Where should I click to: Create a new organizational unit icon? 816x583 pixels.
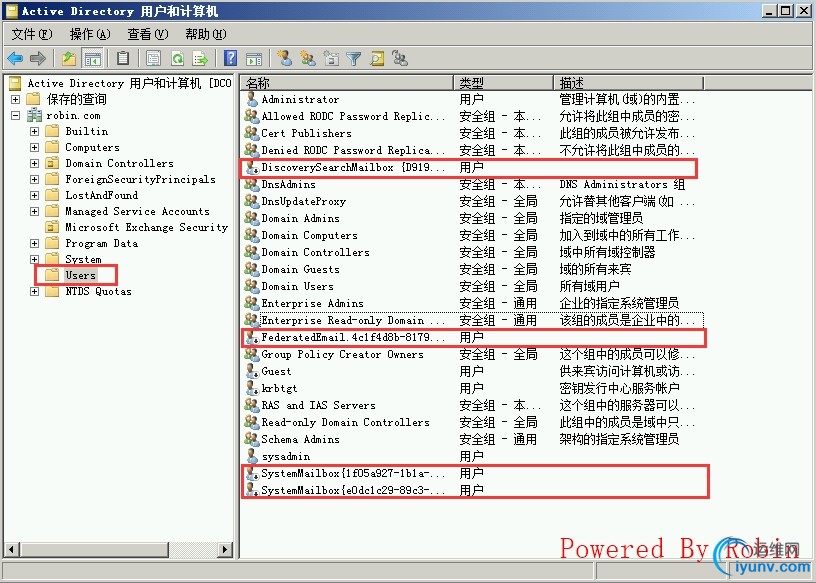pos(331,58)
